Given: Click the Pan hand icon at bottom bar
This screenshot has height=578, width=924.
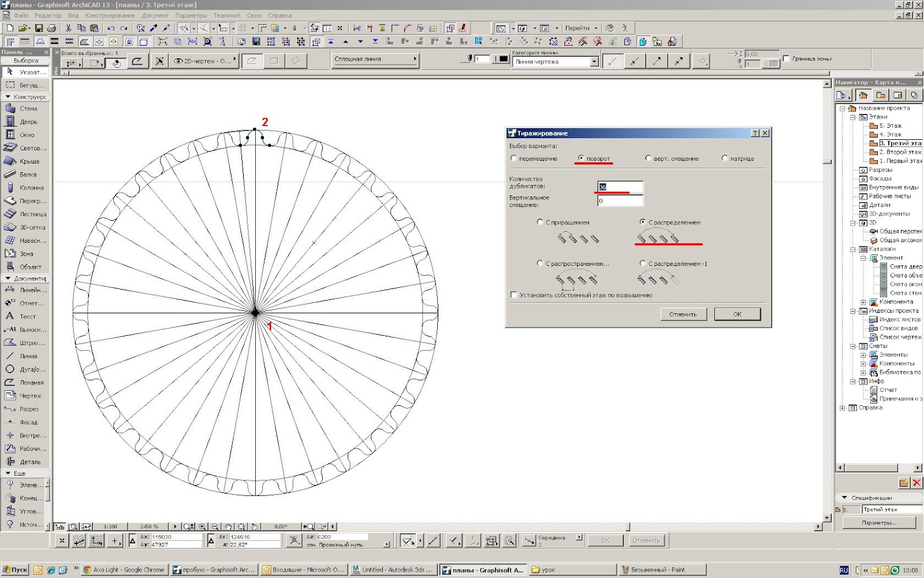Looking at the screenshot, I should [228, 527].
